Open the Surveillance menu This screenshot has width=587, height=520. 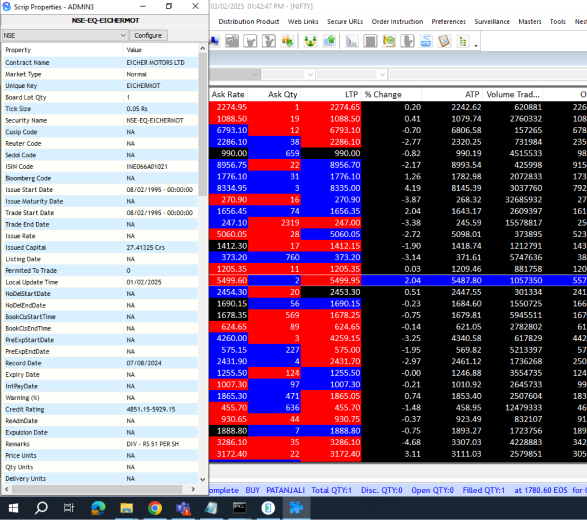(x=492, y=22)
